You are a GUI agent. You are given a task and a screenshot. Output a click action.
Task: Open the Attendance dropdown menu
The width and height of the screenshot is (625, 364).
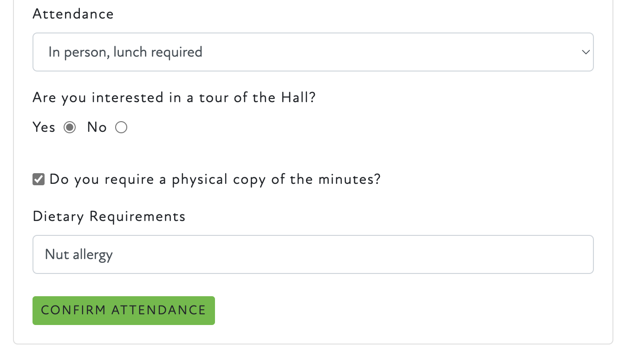click(x=313, y=52)
